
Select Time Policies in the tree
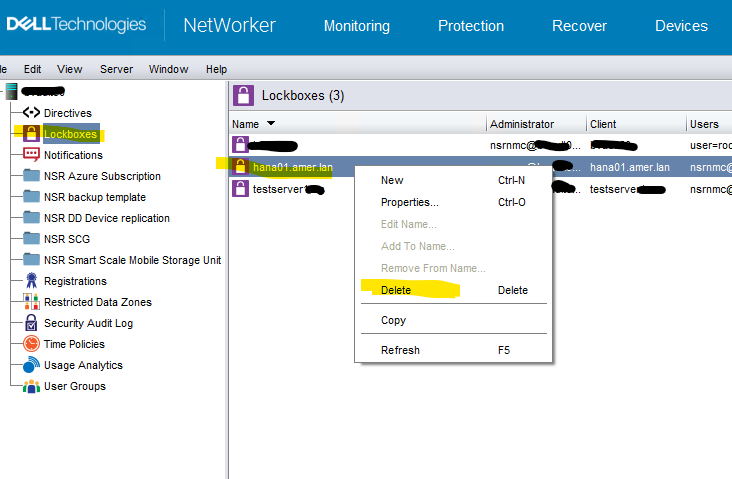[74, 344]
